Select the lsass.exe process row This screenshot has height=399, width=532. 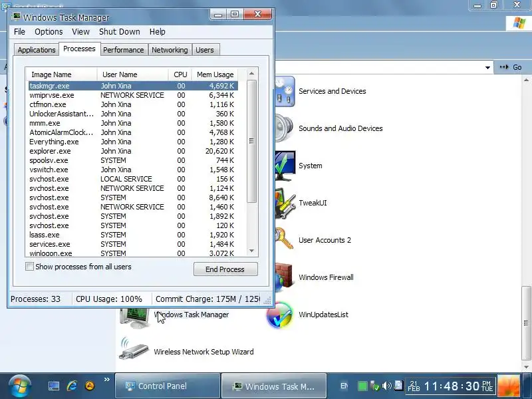pos(134,235)
